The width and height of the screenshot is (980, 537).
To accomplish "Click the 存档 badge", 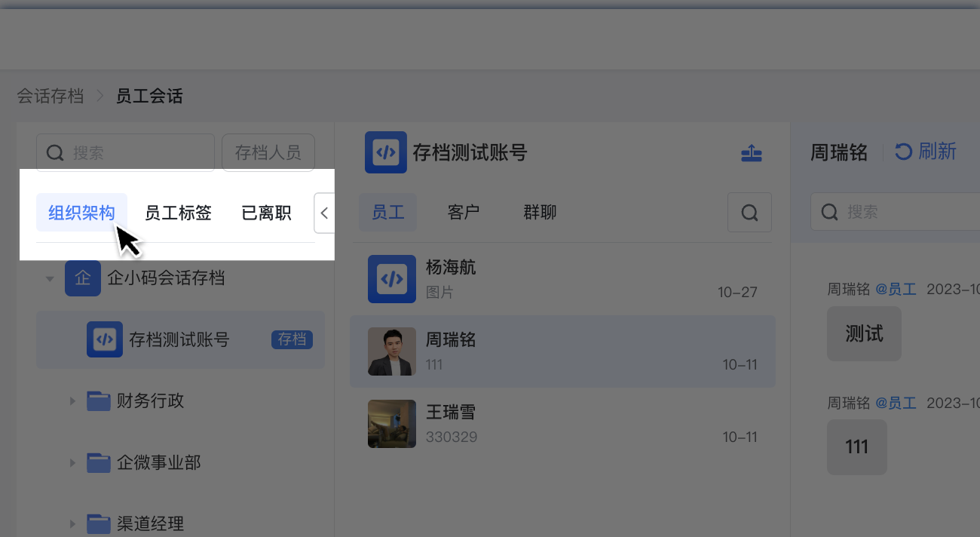I will coord(292,339).
